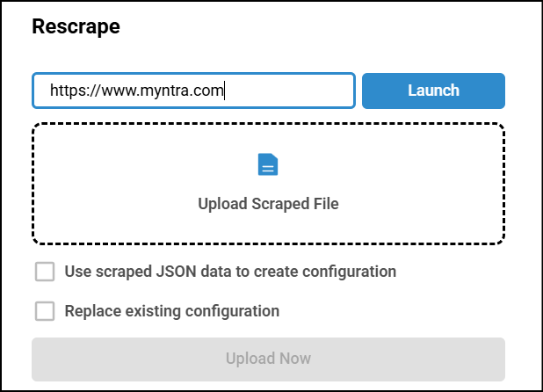Enable Use scraped JSON data checkbox
543x392 pixels.
click(x=45, y=272)
